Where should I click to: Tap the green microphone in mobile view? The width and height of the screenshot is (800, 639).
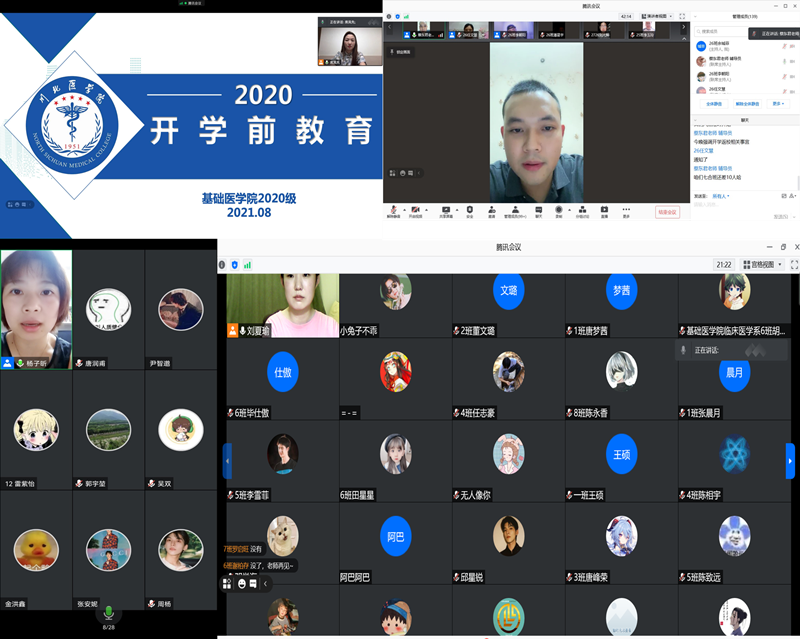click(x=109, y=612)
